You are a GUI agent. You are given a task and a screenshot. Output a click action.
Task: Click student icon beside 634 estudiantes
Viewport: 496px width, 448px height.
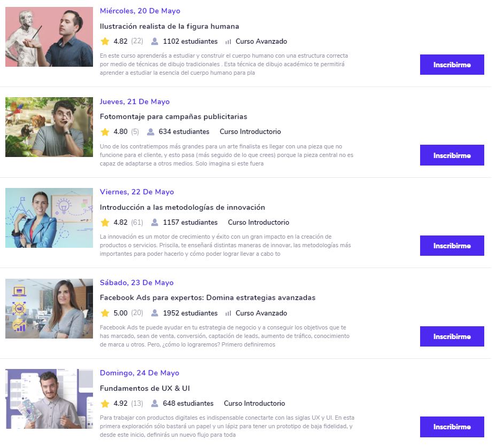[151, 132]
